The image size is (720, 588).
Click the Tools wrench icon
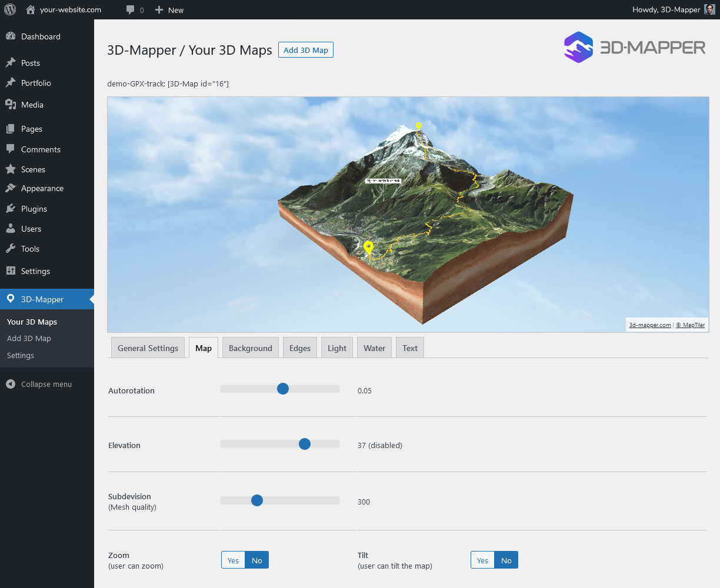[x=10, y=248]
